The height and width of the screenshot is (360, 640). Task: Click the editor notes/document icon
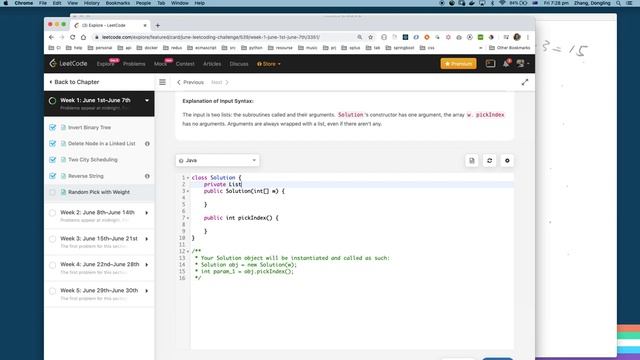[472, 160]
